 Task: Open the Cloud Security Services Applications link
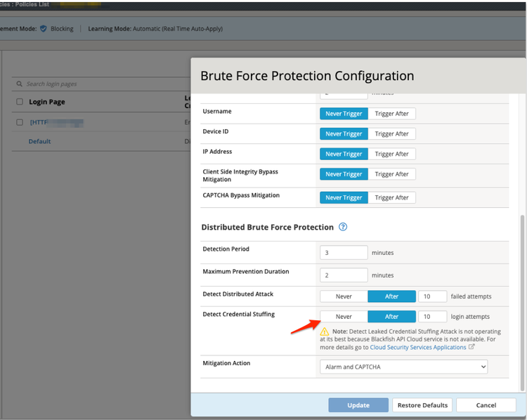pos(418,347)
